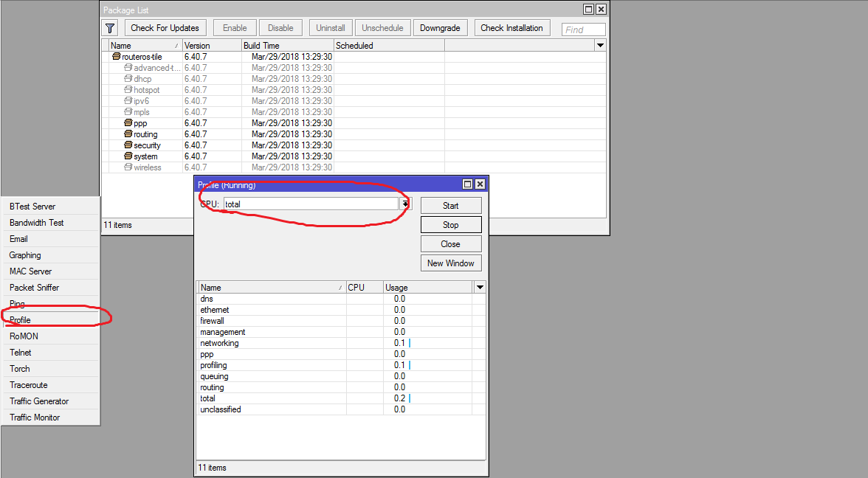This screenshot has width=868, height=478.
Task: Click the Uninstall button
Action: (331, 28)
